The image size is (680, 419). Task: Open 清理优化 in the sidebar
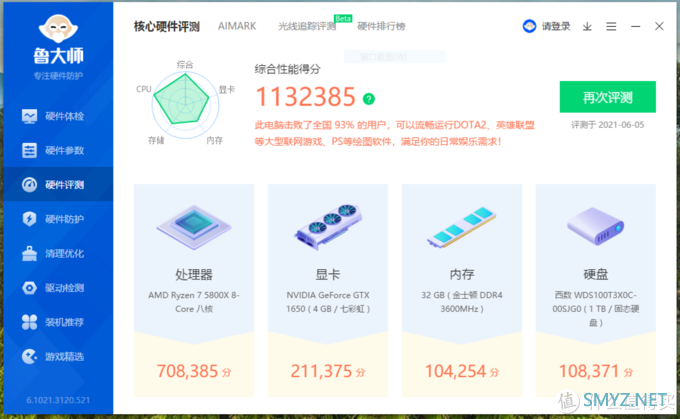58,253
